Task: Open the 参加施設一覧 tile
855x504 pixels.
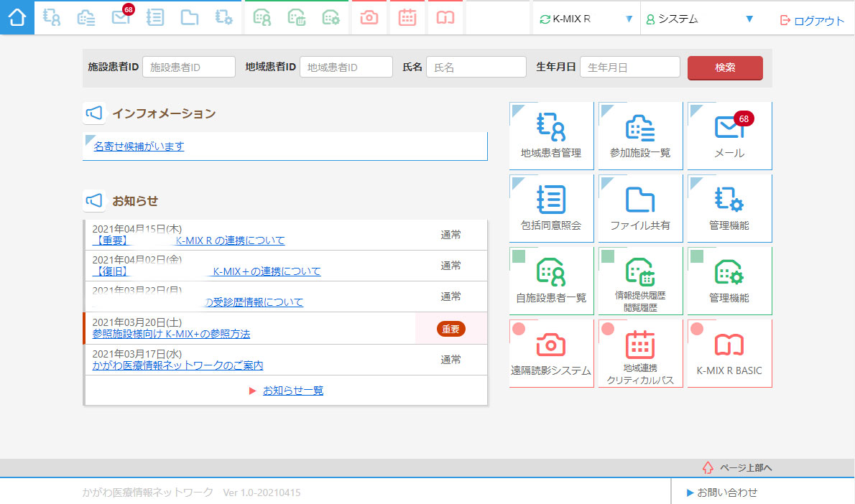Action: pos(640,136)
